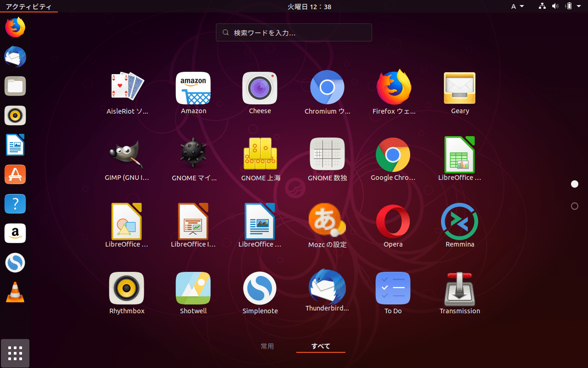This screenshot has height=368, width=588.
Task: Click the アクティビティ button
Action: (28, 6)
